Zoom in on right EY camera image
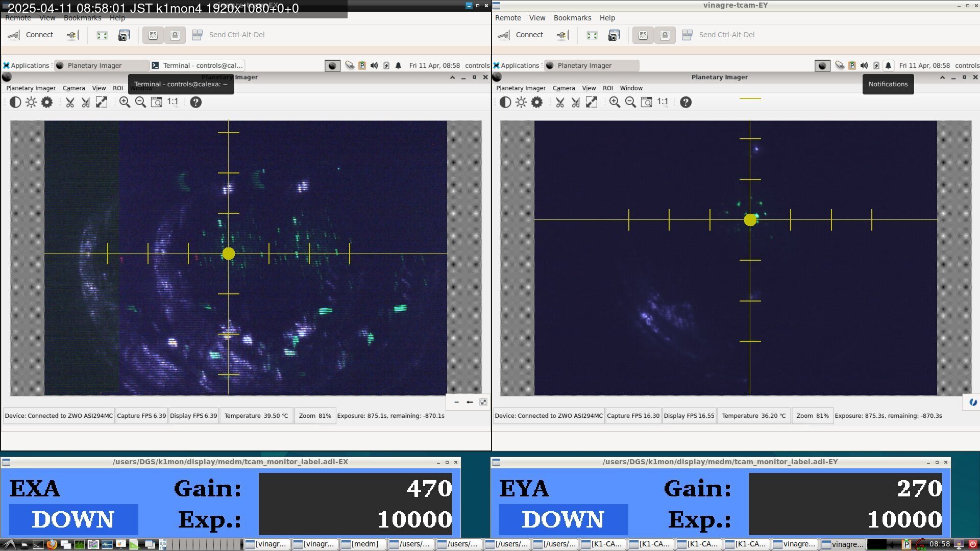The height and width of the screenshot is (551, 980). (615, 102)
